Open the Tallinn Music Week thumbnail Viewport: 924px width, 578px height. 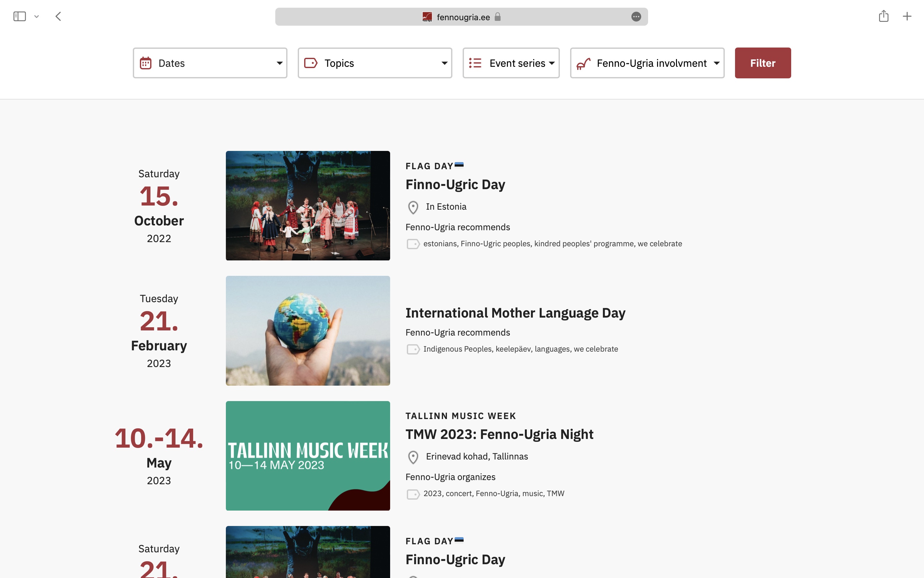point(308,456)
